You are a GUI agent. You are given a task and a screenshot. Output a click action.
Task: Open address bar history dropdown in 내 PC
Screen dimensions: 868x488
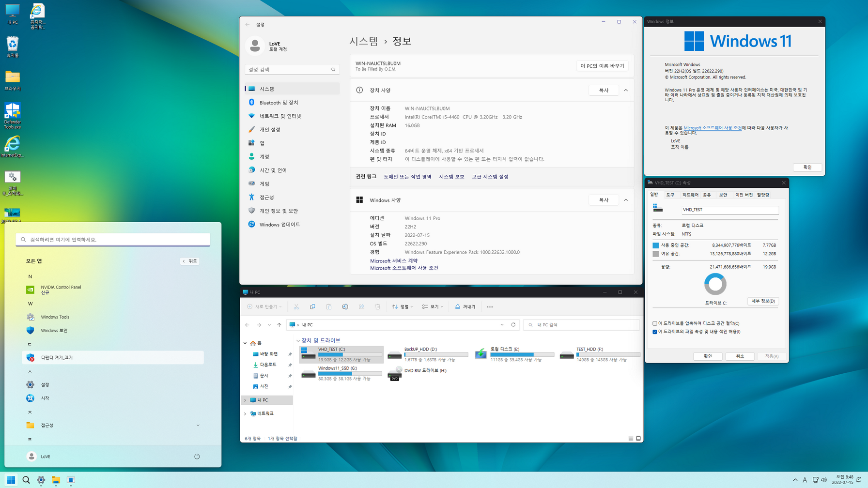click(x=502, y=325)
